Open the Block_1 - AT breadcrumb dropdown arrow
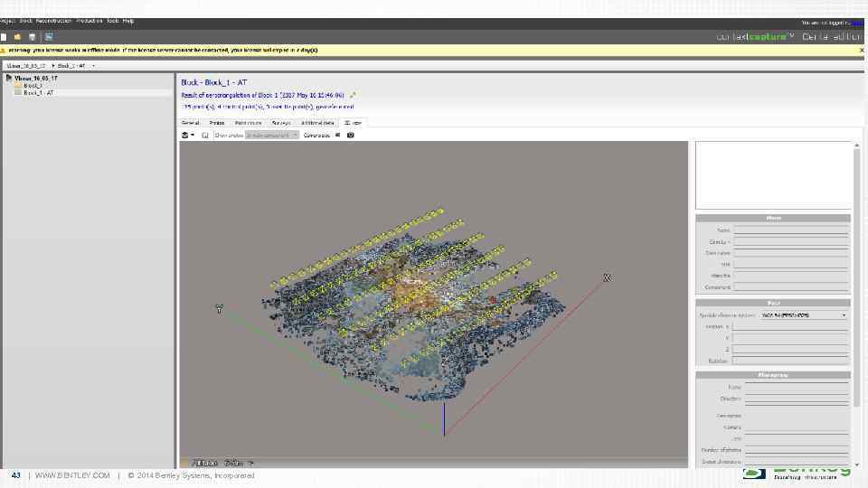The image size is (868, 488). [x=93, y=66]
